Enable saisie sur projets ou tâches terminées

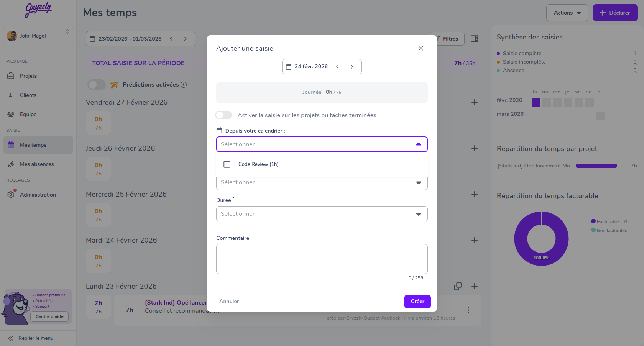(x=224, y=115)
